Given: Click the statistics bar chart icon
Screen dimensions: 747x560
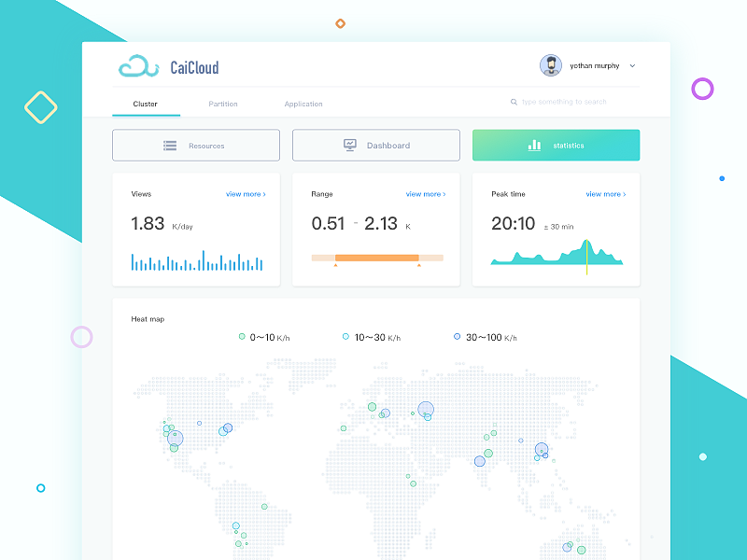Looking at the screenshot, I should pos(534,146).
